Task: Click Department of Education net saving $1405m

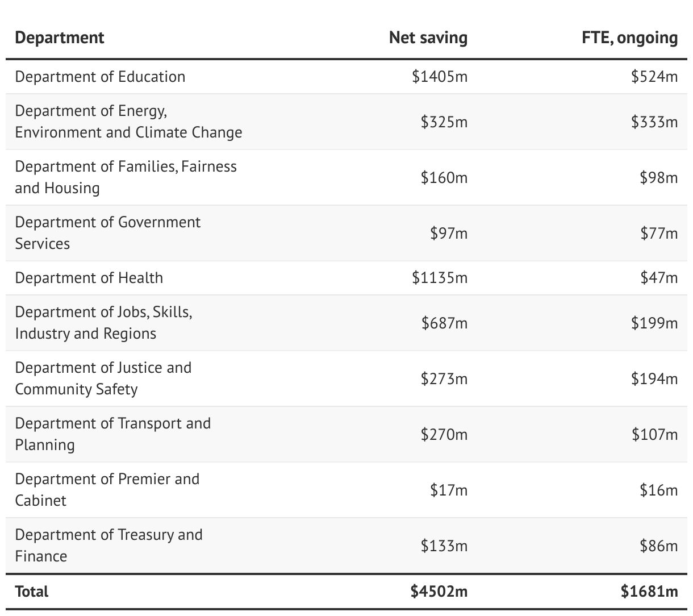Action: click(x=440, y=77)
